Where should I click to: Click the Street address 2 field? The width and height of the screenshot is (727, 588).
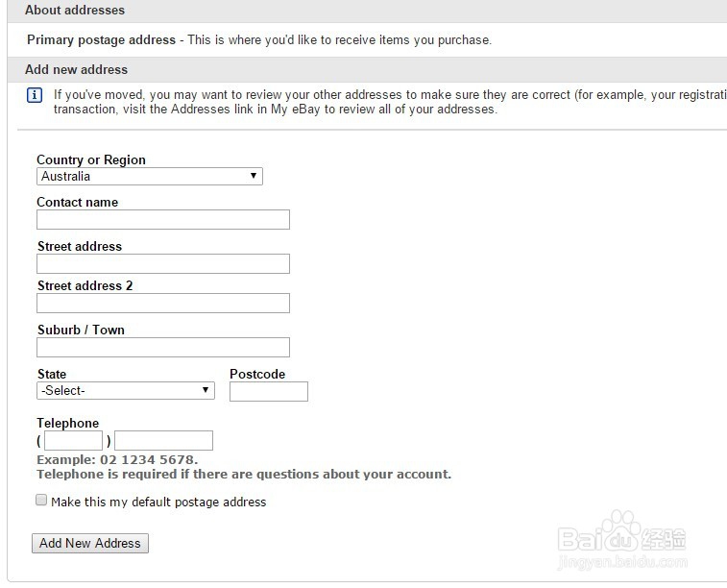point(162,304)
